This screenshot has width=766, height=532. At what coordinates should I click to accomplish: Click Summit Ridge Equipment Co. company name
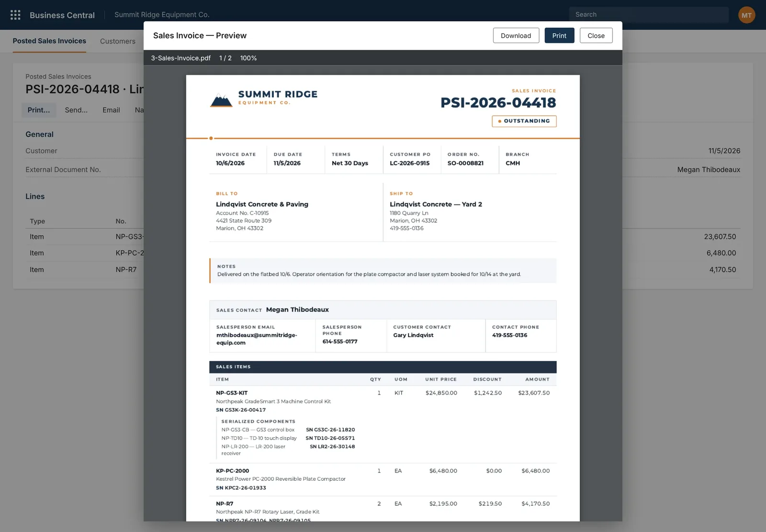pos(162,15)
